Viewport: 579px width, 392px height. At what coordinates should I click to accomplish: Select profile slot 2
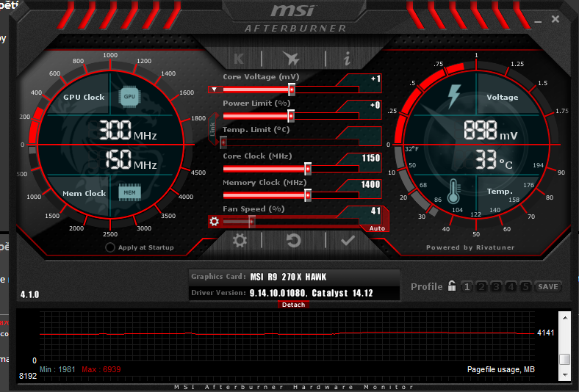click(x=481, y=286)
